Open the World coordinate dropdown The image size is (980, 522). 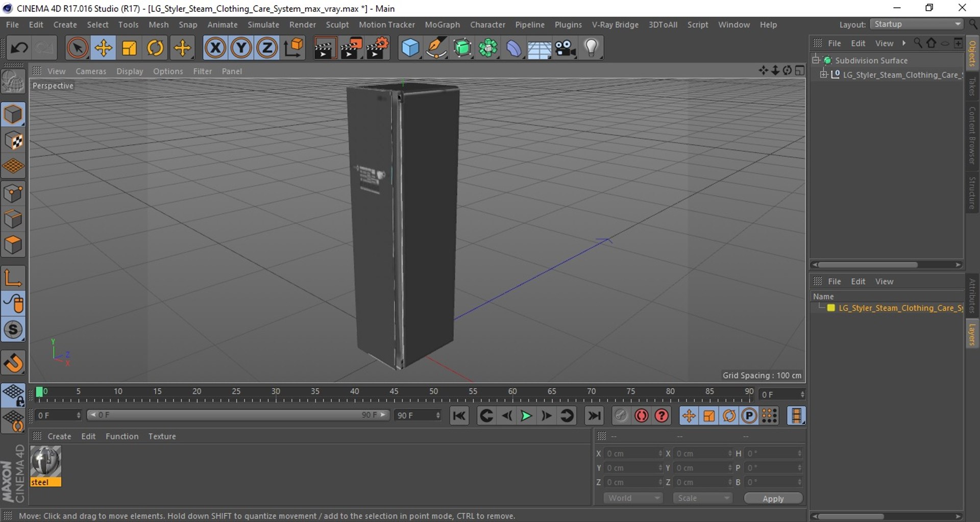click(x=633, y=498)
